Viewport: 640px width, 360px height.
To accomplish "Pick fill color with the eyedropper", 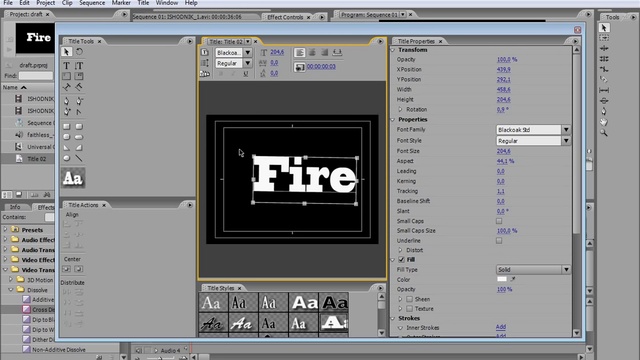I will (x=513, y=279).
